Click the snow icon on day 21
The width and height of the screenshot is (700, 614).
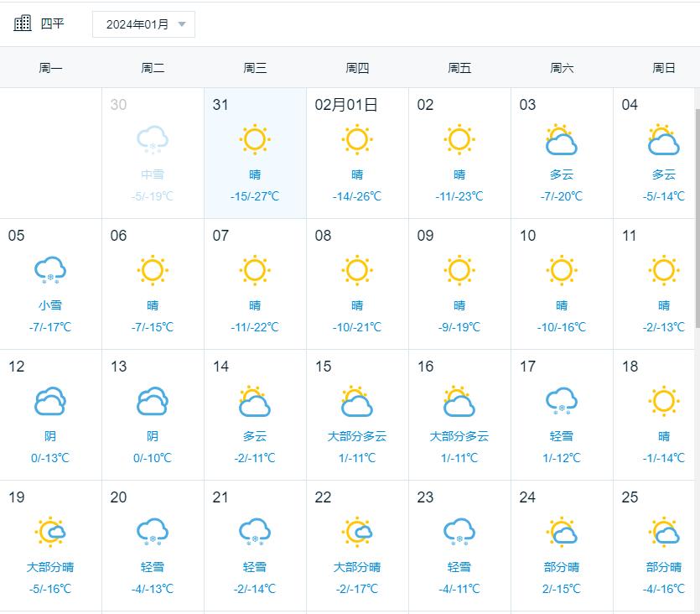coord(255,532)
